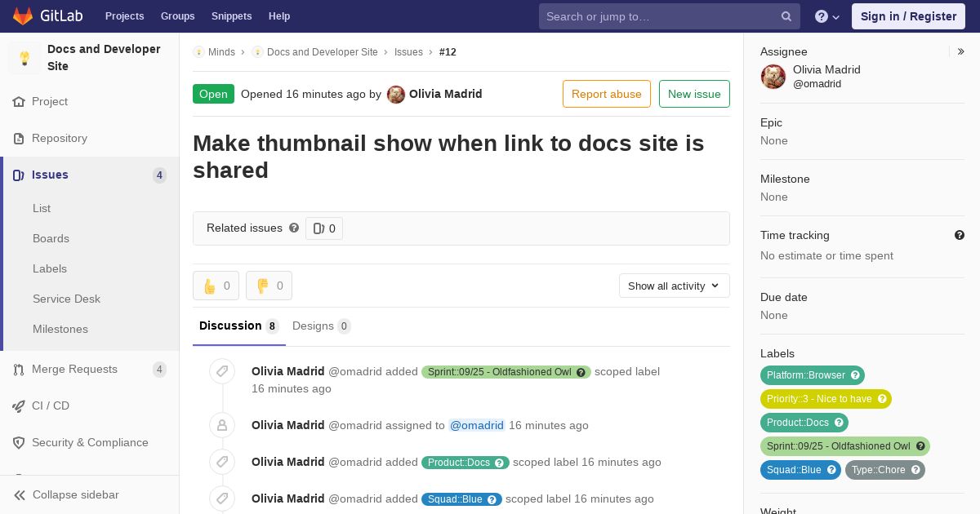Click New issue button
The height and width of the screenshot is (514, 980).
pos(694,94)
